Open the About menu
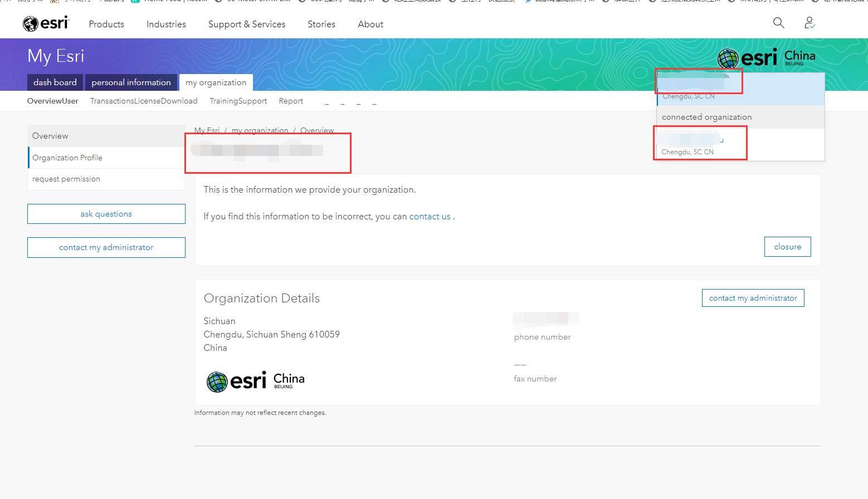The width and height of the screenshot is (868, 499). coord(370,24)
